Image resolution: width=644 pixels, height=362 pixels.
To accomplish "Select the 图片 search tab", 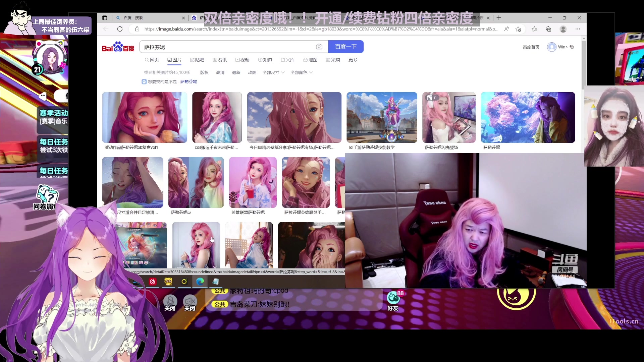I will (174, 60).
